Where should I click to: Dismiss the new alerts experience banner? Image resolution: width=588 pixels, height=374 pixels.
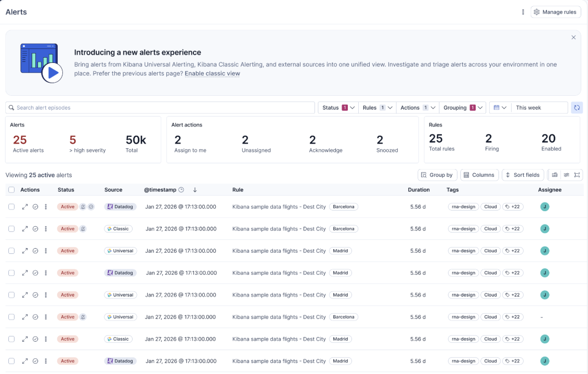tap(573, 37)
